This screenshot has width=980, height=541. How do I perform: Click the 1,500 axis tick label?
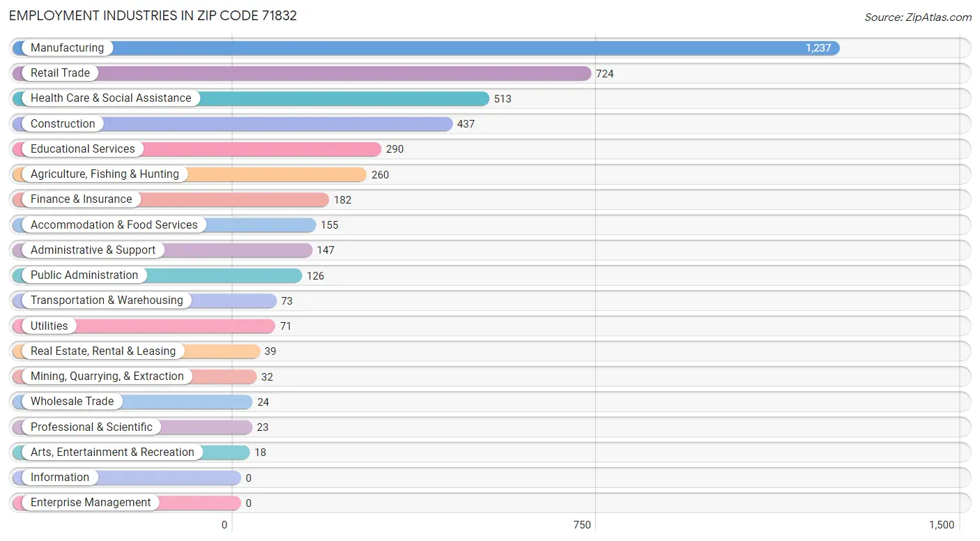[x=942, y=525]
